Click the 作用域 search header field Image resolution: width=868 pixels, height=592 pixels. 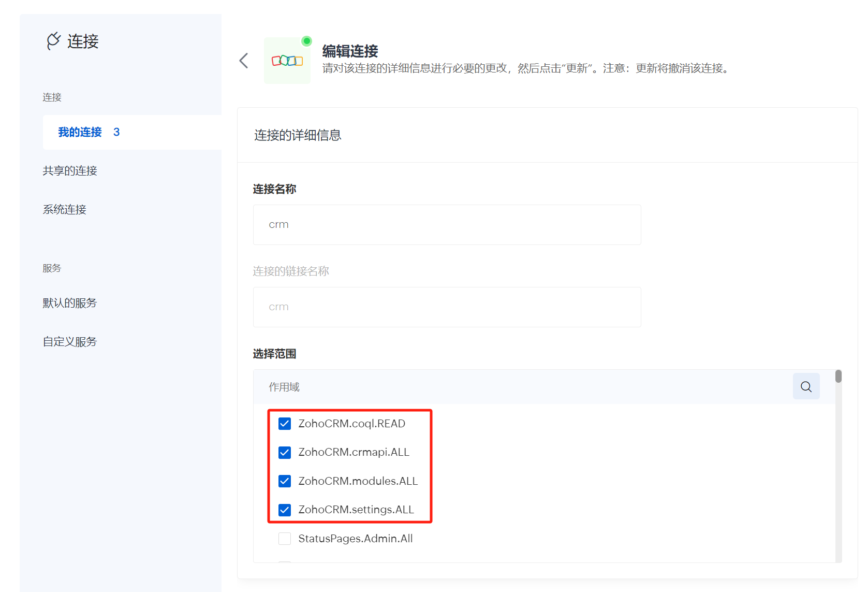pyautogui.click(x=518, y=387)
